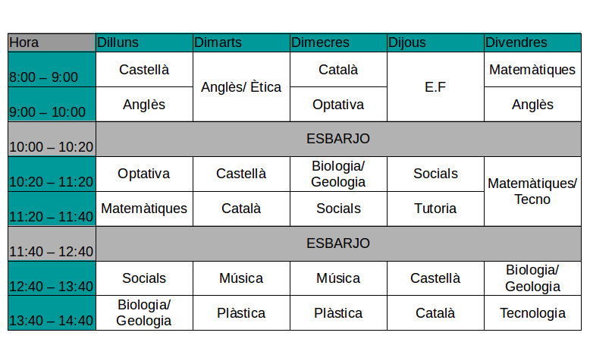The image size is (590, 364).
Task: Click the E.F cell on Dijous
Action: click(x=435, y=87)
